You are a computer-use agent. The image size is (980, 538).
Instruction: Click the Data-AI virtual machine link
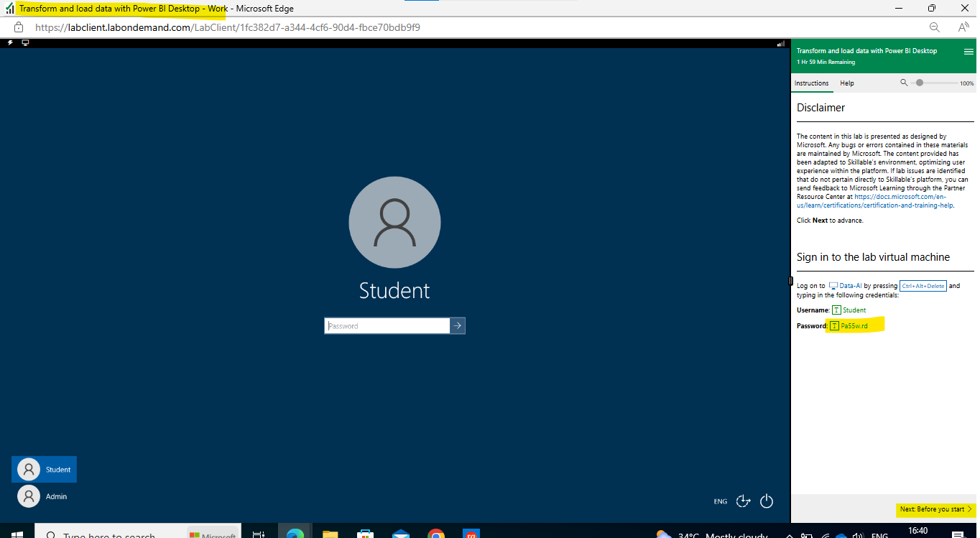pyautogui.click(x=851, y=286)
